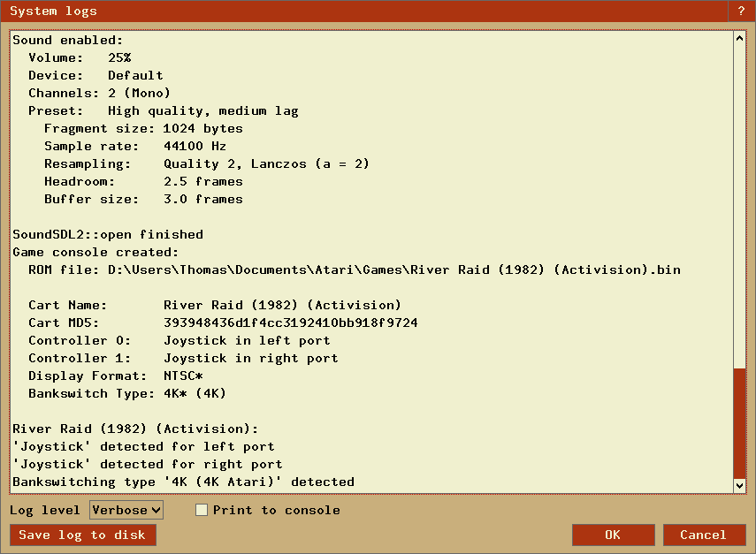The height and width of the screenshot is (554, 756).
Task: Click the 'SoundSDL2::open finished' line
Action: 108,235
